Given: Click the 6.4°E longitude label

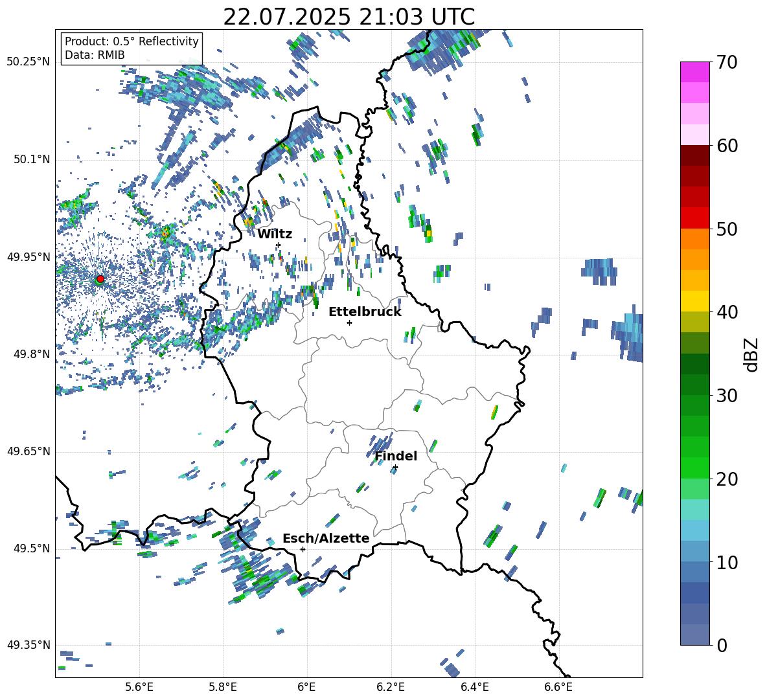Looking at the screenshot, I should 474,687.
